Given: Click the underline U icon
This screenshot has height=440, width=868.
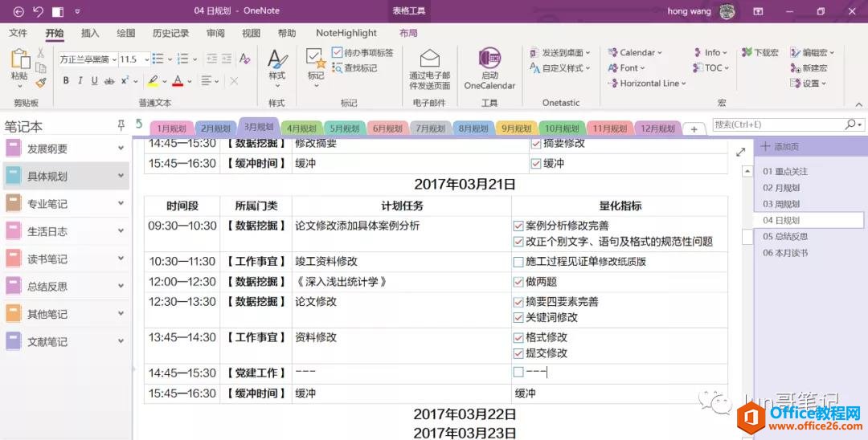Looking at the screenshot, I should [x=94, y=81].
